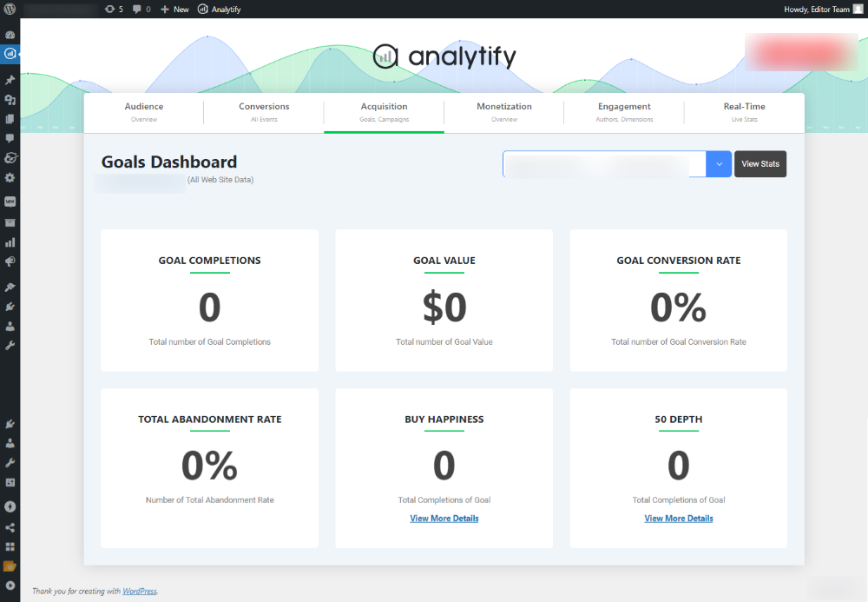View More Details for Buy Happiness
Image resolution: width=868 pixels, height=602 pixels.
tap(444, 519)
